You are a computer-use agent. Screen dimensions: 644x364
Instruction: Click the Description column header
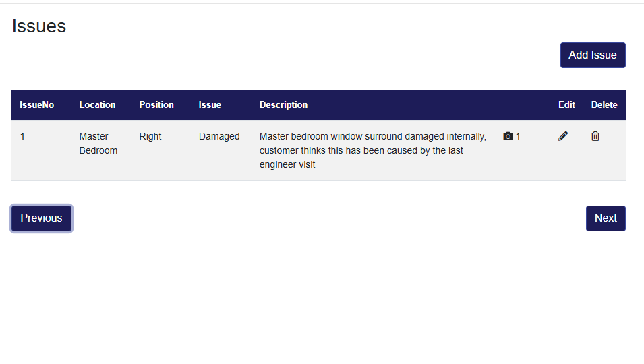pos(283,105)
